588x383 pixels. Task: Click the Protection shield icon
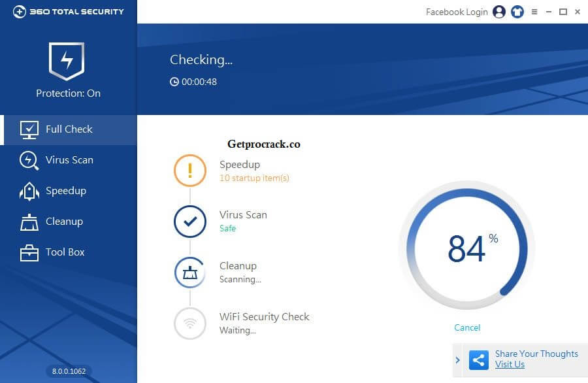[67, 61]
